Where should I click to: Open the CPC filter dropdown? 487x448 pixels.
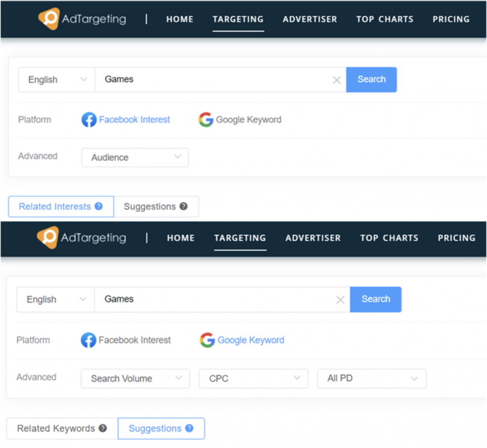[x=253, y=379]
